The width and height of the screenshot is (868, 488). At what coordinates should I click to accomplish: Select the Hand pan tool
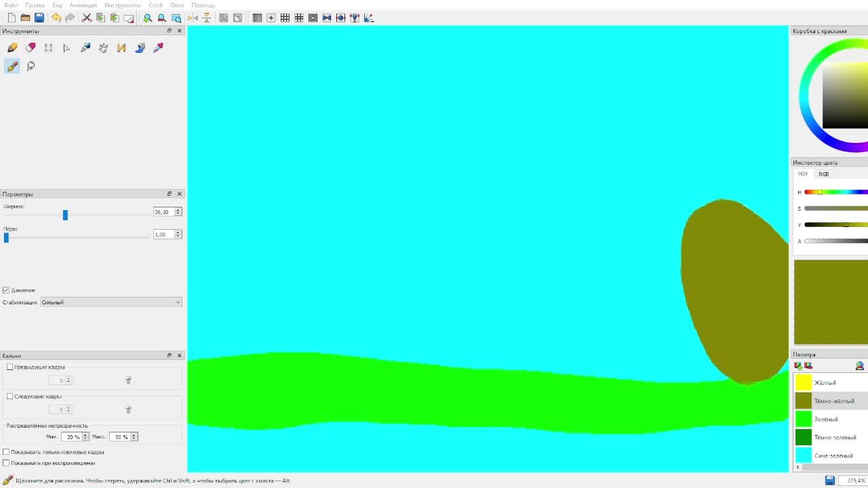pyautogui.click(x=103, y=47)
